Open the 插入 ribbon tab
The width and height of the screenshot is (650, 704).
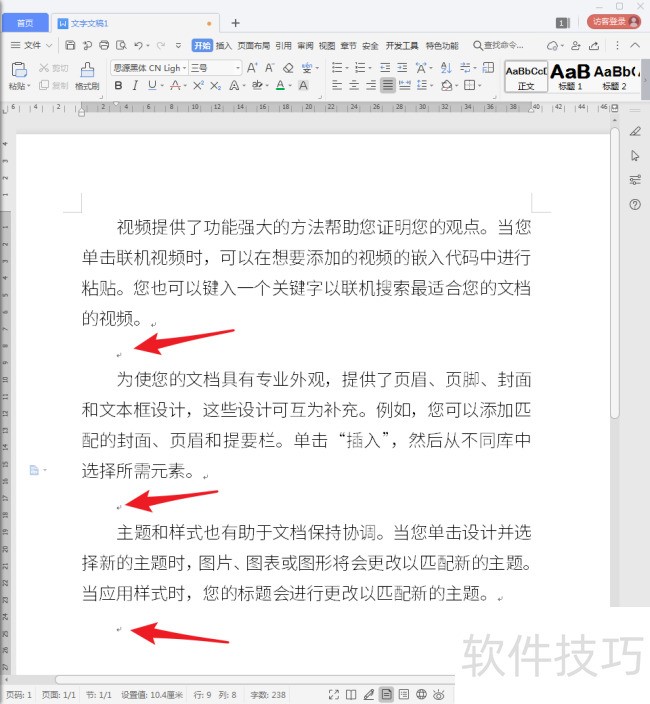224,45
